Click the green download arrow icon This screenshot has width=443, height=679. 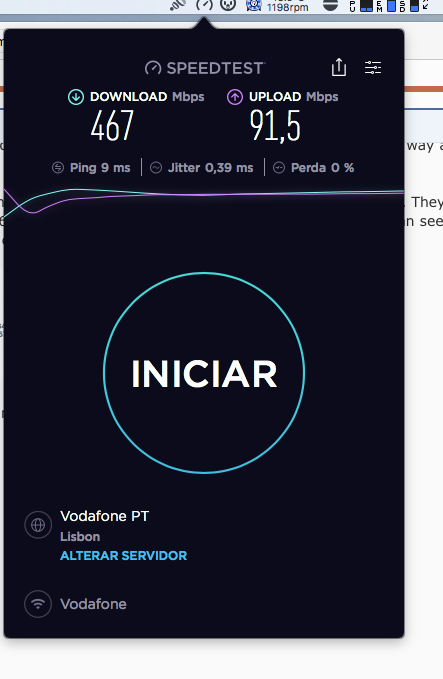(x=76, y=97)
